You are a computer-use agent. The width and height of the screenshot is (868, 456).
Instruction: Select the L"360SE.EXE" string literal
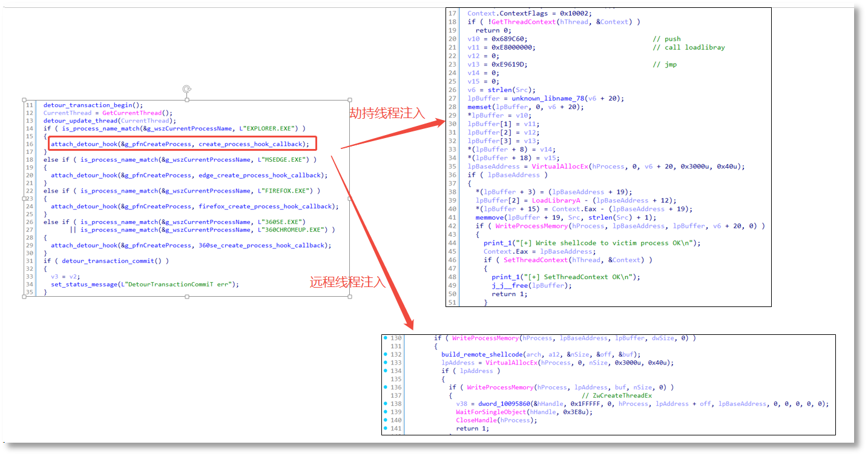(281, 222)
